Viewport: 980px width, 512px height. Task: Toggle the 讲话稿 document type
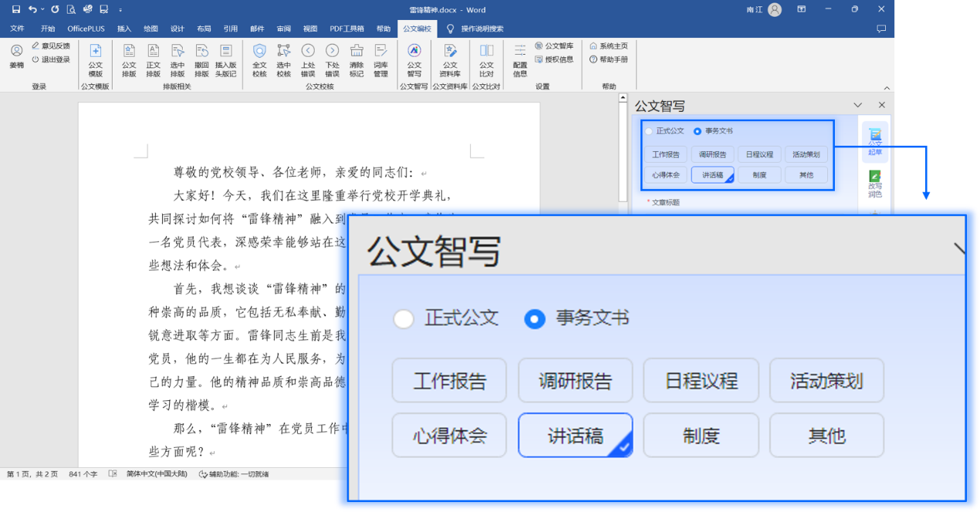point(712,175)
